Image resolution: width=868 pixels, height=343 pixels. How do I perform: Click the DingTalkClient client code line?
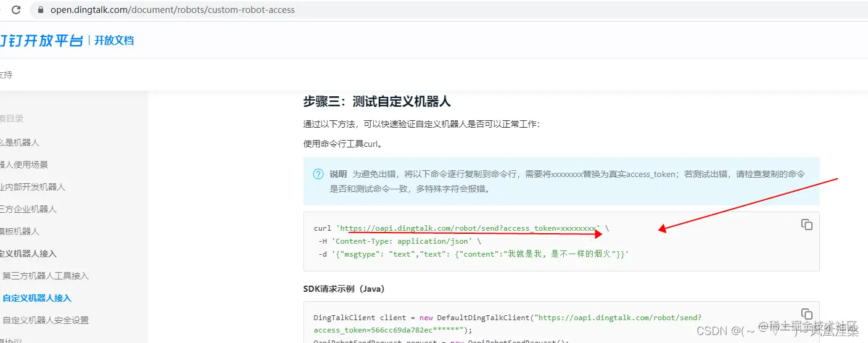click(507, 318)
